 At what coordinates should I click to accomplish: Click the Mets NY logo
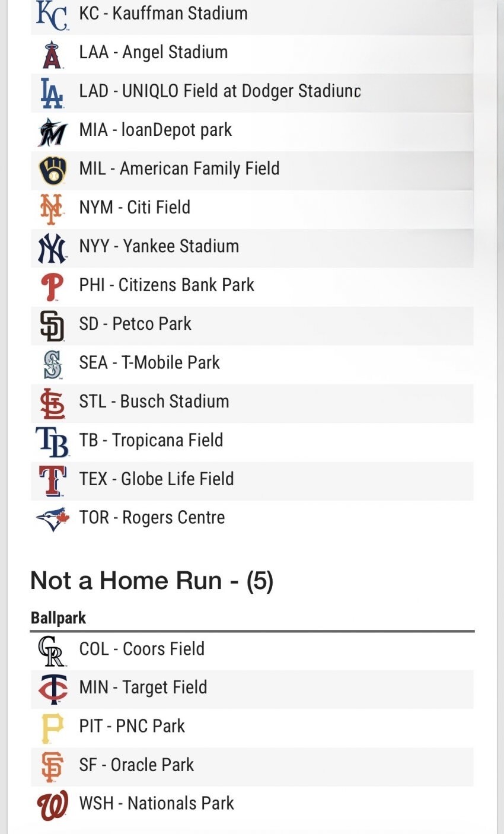click(x=51, y=209)
